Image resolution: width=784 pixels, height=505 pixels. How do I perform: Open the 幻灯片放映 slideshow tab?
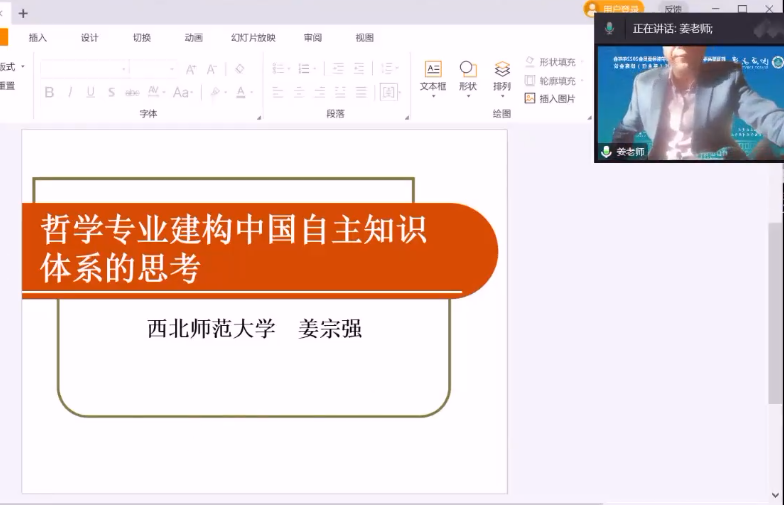(x=253, y=38)
